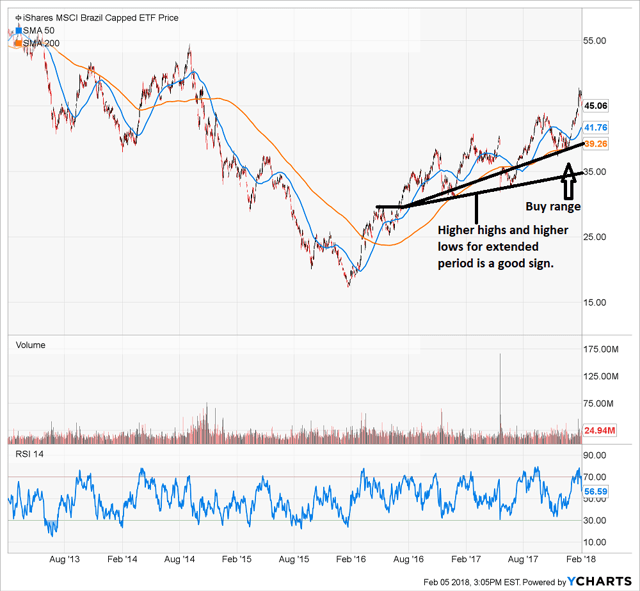Click the Aug '15 date axis label
This screenshot has width=640, height=591.
[294, 560]
